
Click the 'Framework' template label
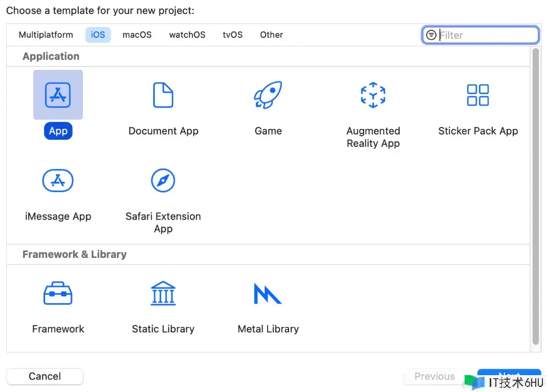pos(58,329)
